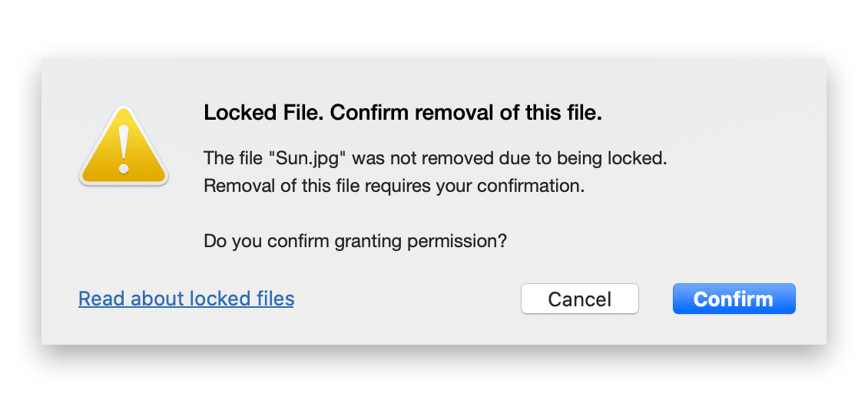Cancel the locked file removal
Viewport: 868px width, 403px height.
point(580,299)
